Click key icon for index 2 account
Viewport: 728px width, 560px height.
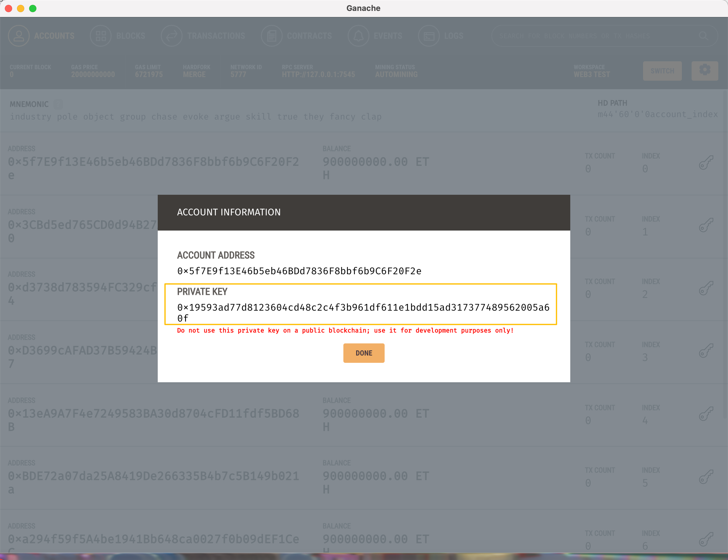[706, 288]
